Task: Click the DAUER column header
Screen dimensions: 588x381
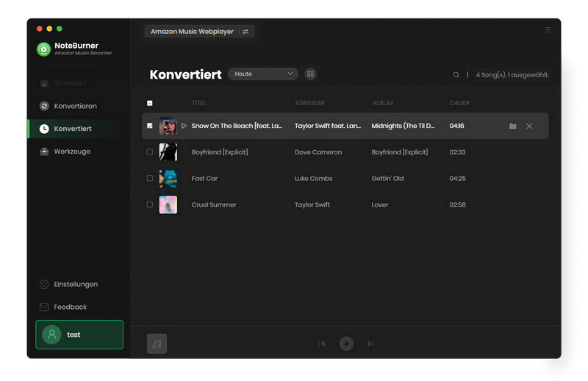Action: tap(459, 103)
